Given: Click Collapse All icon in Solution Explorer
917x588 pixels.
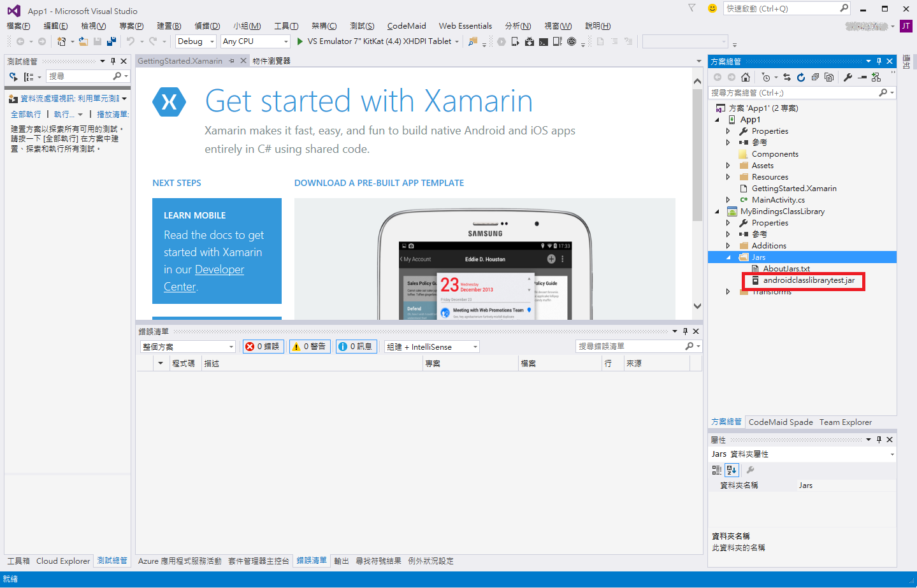Looking at the screenshot, I should click(815, 77).
